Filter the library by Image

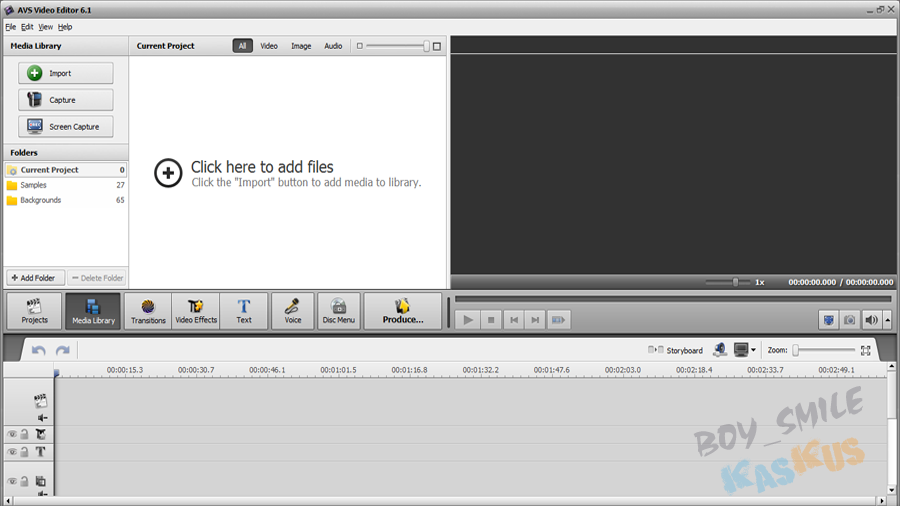(x=301, y=46)
